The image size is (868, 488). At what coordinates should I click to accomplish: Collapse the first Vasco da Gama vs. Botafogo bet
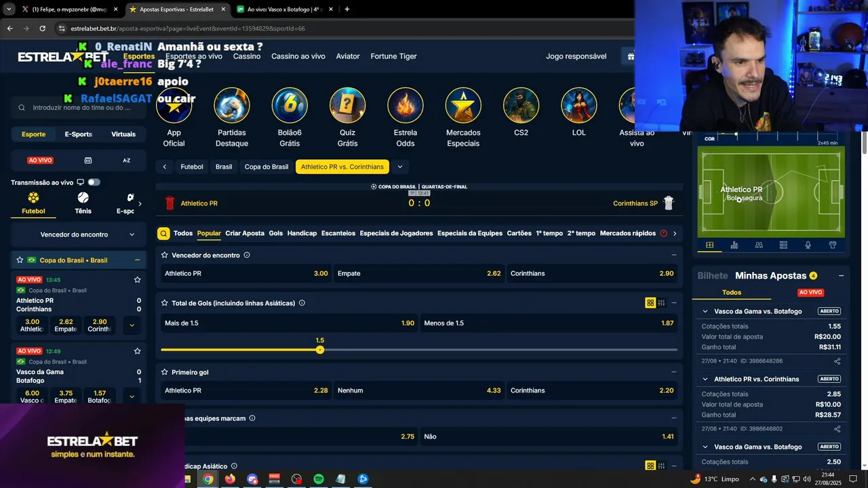(x=705, y=311)
